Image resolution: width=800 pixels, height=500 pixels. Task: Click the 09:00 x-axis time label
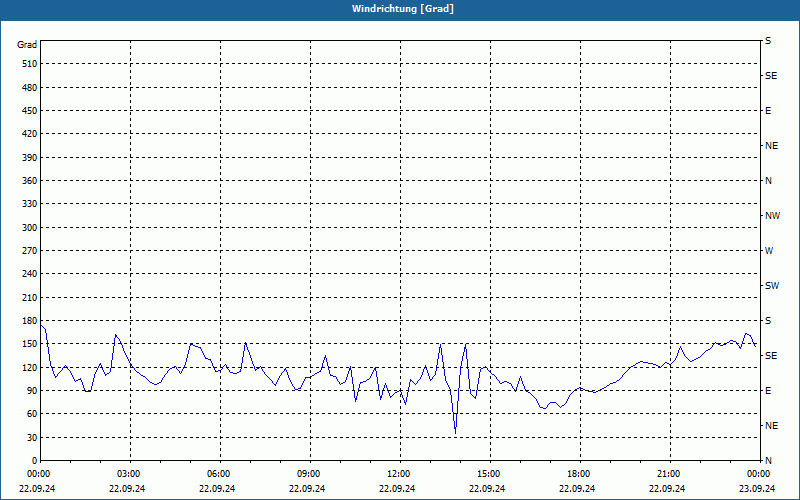click(x=309, y=474)
